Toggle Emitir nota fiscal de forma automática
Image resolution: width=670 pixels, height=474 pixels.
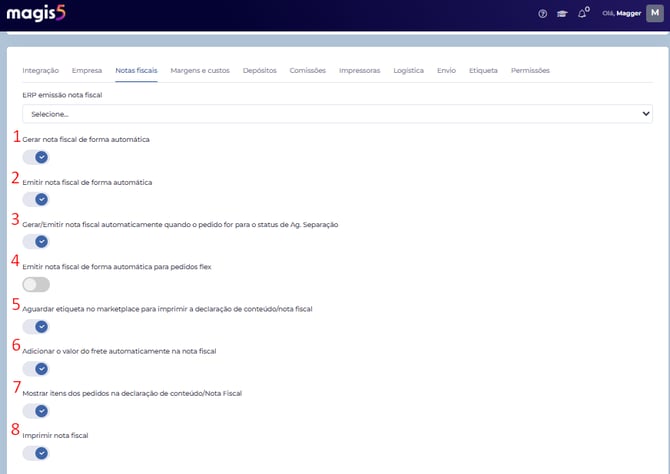36,199
